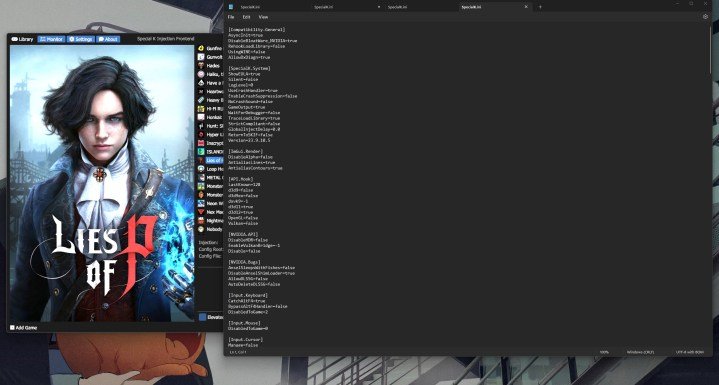Viewport: 719px width, 385px height.
Task: Select the 'Have a' game icon entry
Action: point(201,83)
